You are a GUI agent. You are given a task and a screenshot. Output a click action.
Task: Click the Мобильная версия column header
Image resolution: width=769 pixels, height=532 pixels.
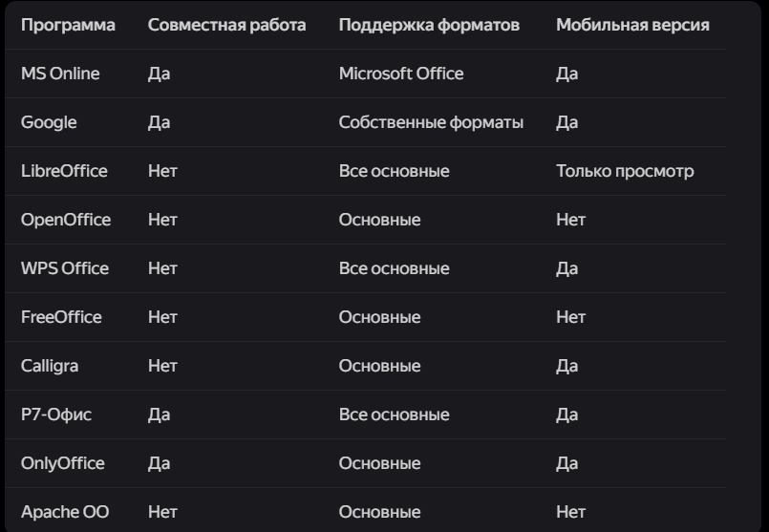click(x=632, y=25)
